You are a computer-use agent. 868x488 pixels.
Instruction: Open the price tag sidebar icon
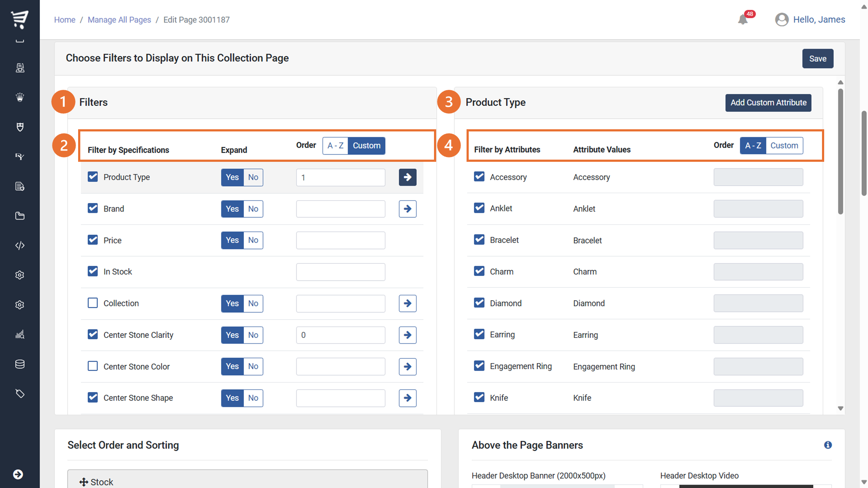(x=20, y=393)
